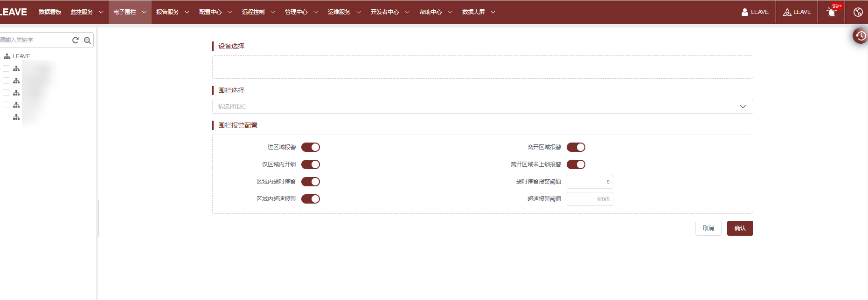The height and width of the screenshot is (300, 868).
Task: Open the 电子围栏 menu
Action: point(129,12)
